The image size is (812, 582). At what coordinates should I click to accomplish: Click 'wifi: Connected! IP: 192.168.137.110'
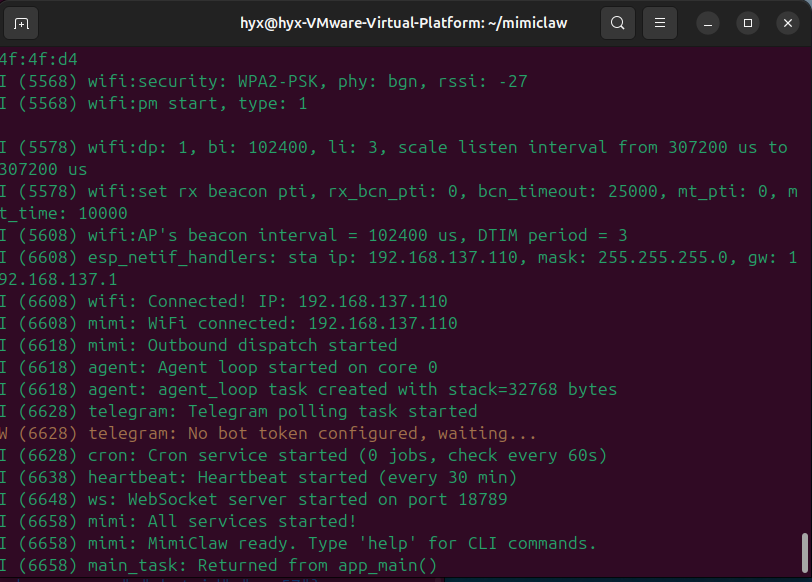(267, 301)
